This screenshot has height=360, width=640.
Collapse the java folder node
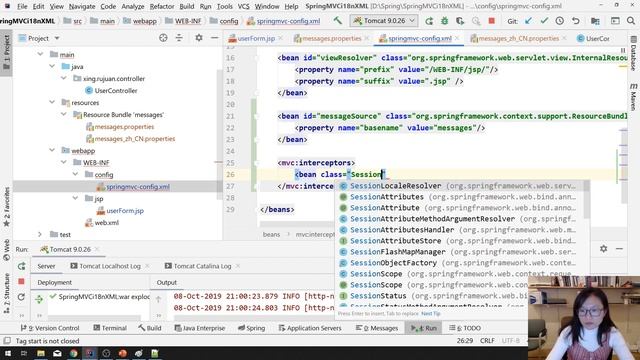pos(52,66)
